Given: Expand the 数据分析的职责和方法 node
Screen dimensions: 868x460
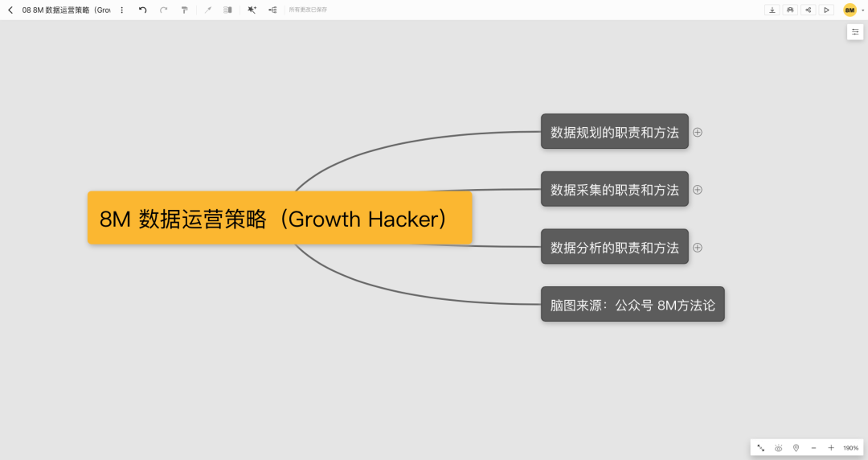Looking at the screenshot, I should click(698, 247).
